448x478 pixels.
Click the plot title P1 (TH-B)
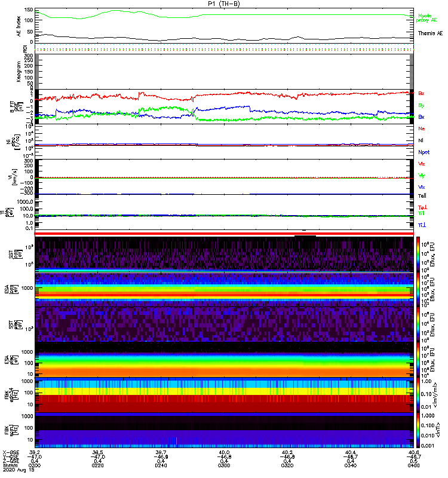coord(223,4)
